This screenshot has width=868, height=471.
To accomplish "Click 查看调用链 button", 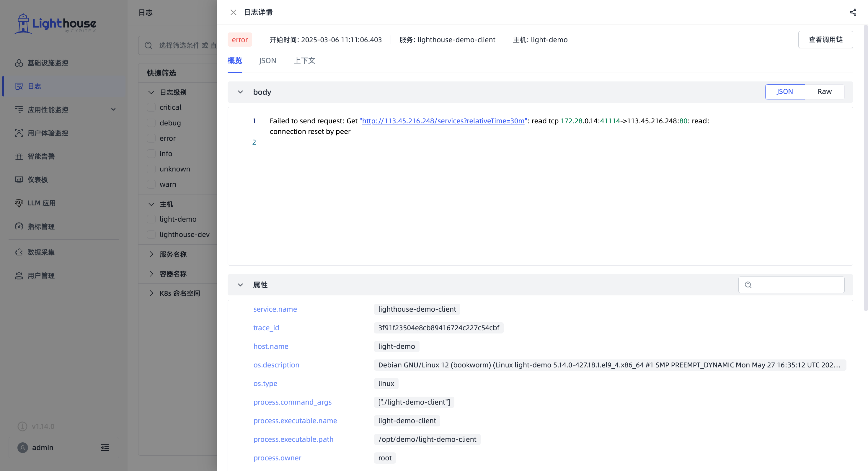I will pos(825,40).
